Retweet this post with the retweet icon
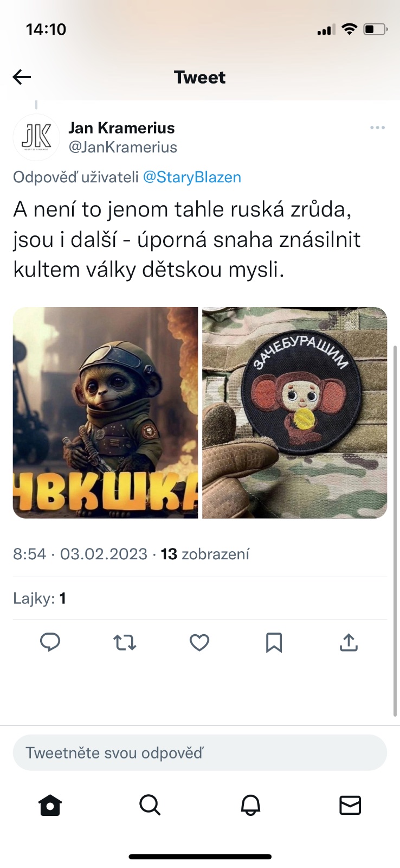 125,643
